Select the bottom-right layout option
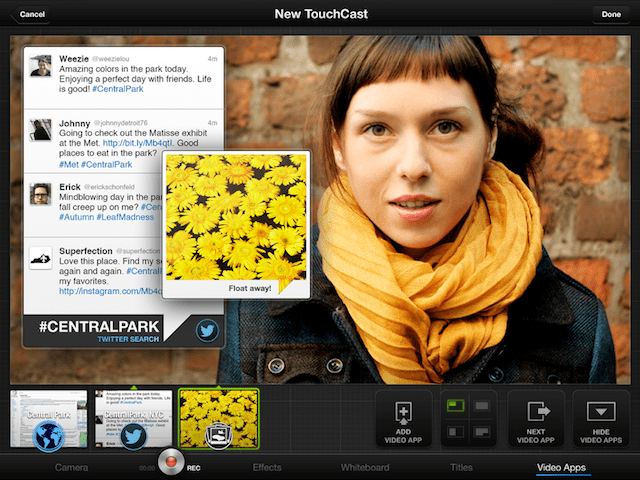 point(482,432)
